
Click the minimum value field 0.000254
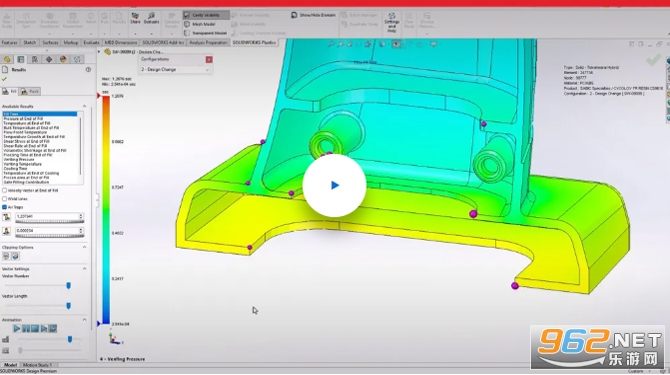tap(47, 231)
